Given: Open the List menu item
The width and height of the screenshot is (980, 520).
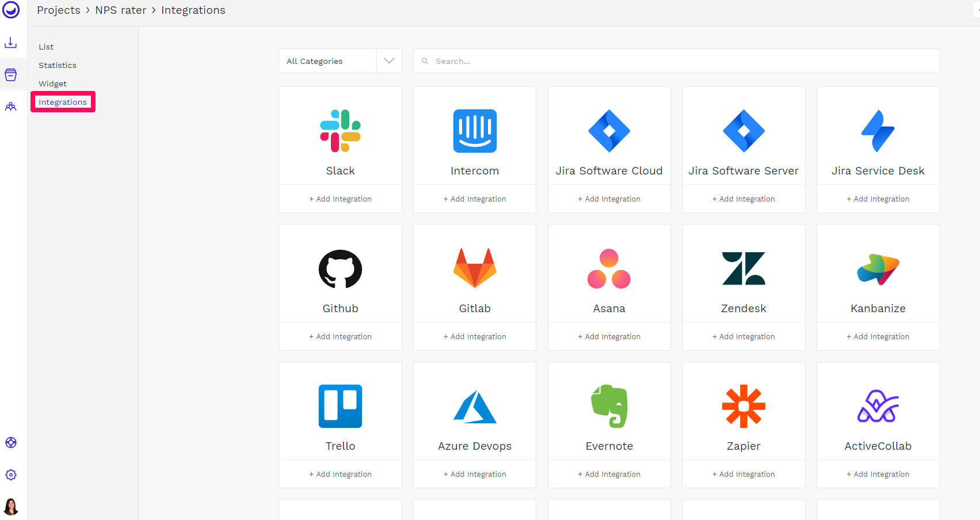Looking at the screenshot, I should coord(46,47).
